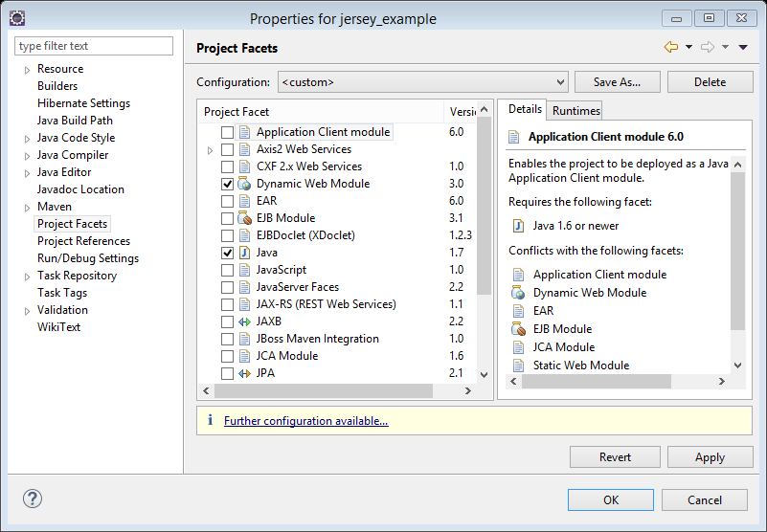The width and height of the screenshot is (767, 532).
Task: Select Run/Debug Settings page
Action: point(88,258)
